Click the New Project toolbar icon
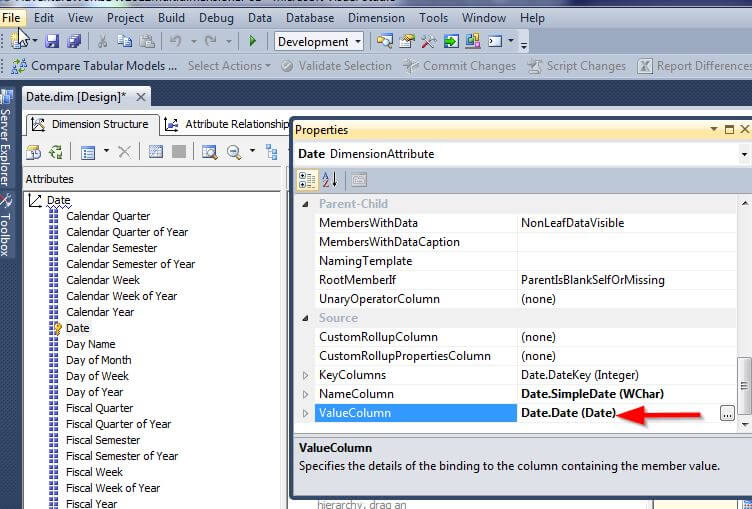752x509 pixels. (18, 41)
